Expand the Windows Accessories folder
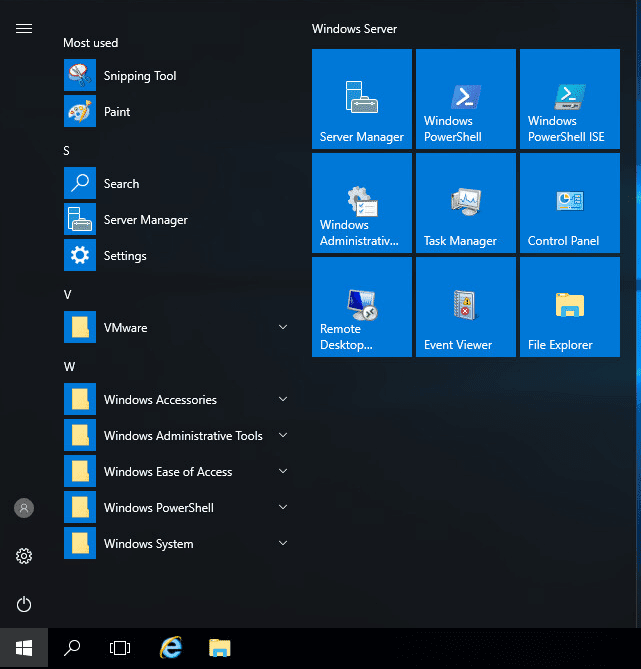641x669 pixels. click(176, 400)
